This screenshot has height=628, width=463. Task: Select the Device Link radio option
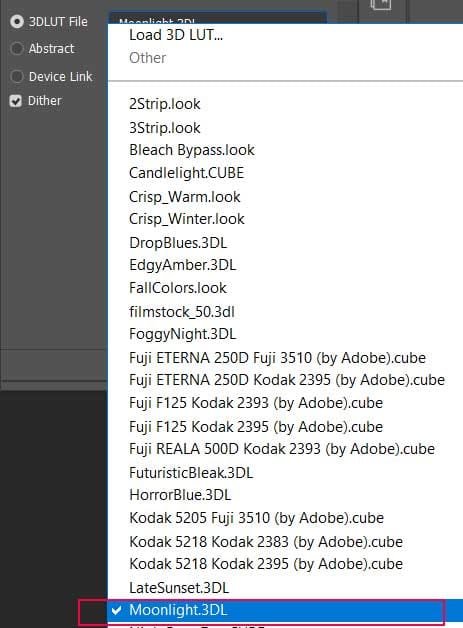[x=17, y=76]
